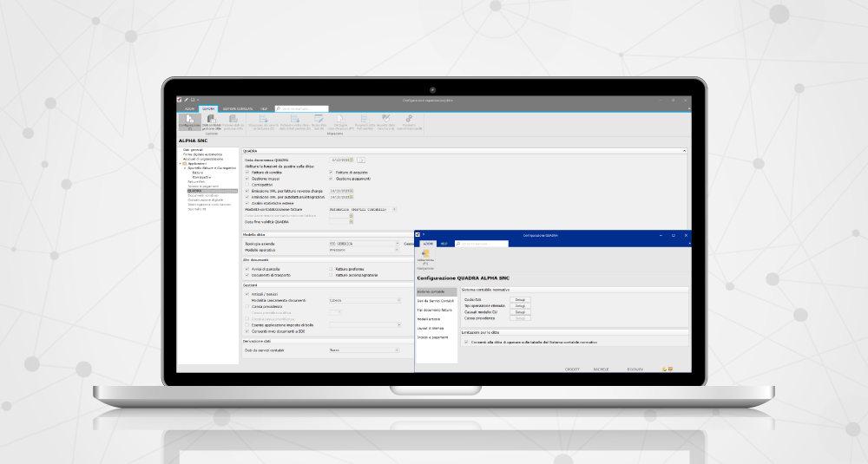The height and width of the screenshot is (464, 868).
Task: Toggle the Fatture di vendita checkbox
Action: click(x=247, y=173)
